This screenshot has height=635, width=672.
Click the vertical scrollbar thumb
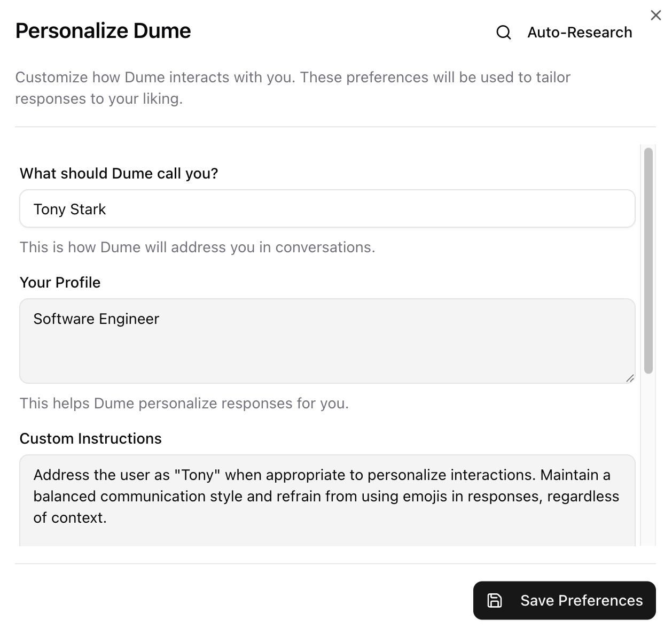[647, 262]
